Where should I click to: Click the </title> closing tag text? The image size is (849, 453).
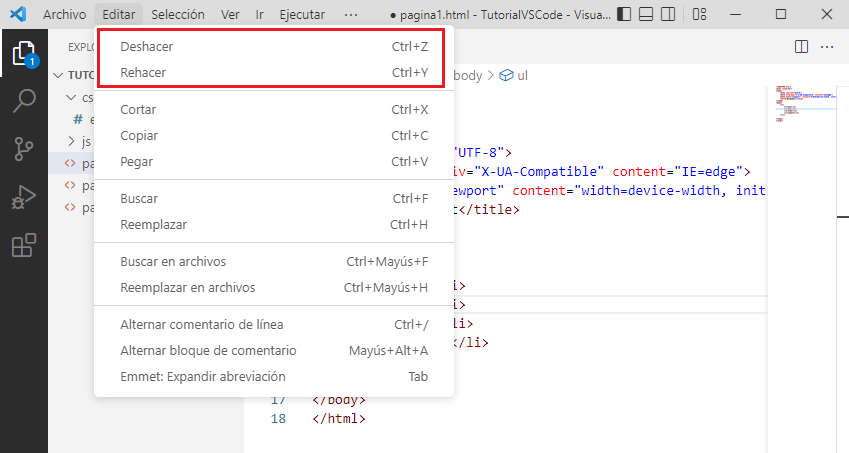[x=489, y=209]
